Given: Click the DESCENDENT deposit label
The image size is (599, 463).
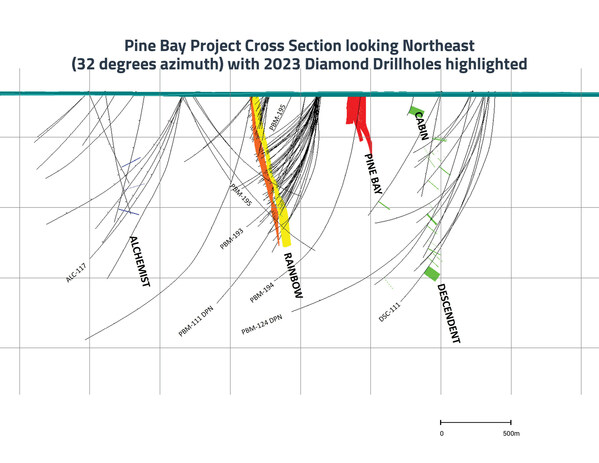Looking at the screenshot, I should point(448,313).
